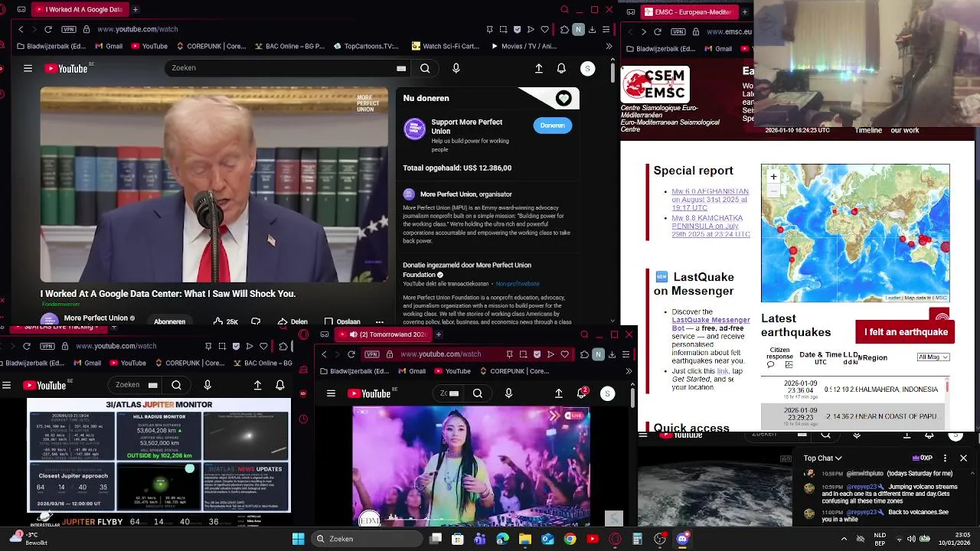The width and height of the screenshot is (980, 551).
Task: Like the video with 25K likes
Action: click(x=225, y=321)
